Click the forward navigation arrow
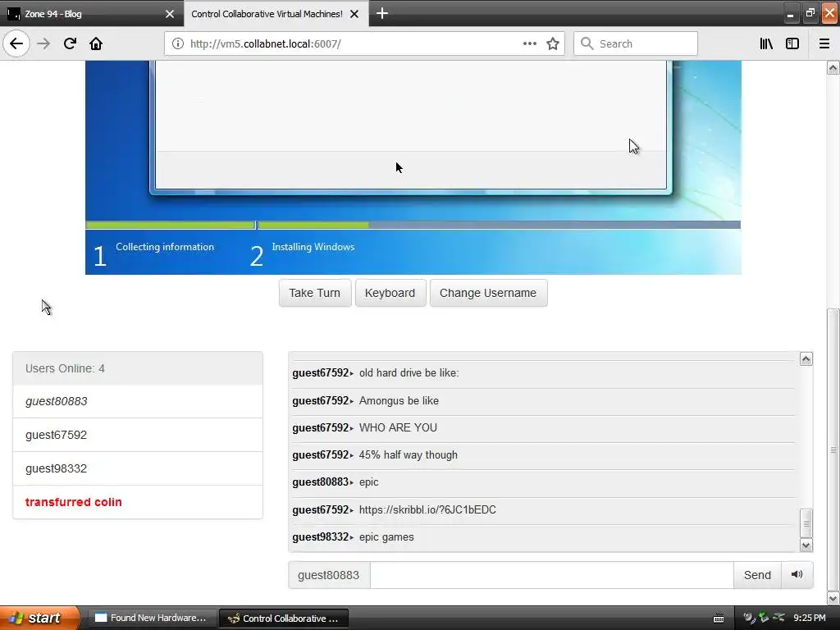 pos(44,44)
